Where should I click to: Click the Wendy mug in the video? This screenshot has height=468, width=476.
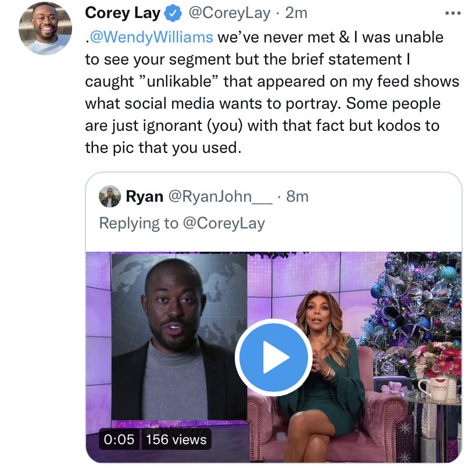pyautogui.click(x=438, y=388)
